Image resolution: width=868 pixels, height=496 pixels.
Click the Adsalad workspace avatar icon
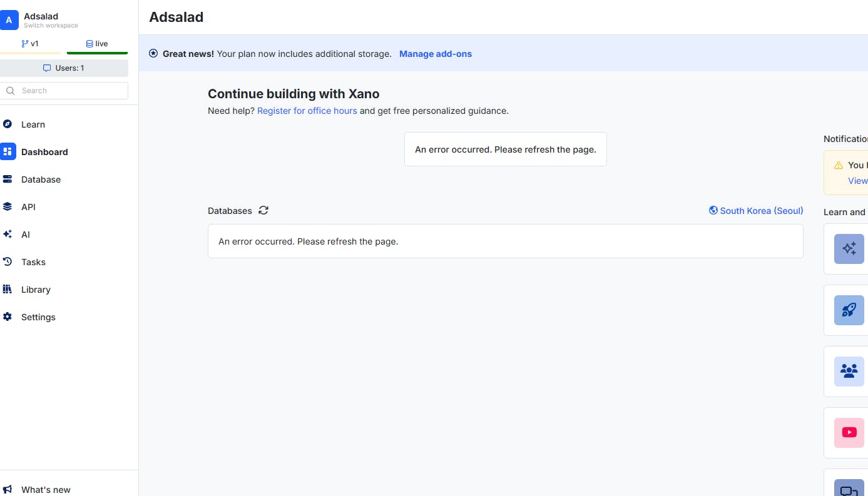[x=9, y=21]
